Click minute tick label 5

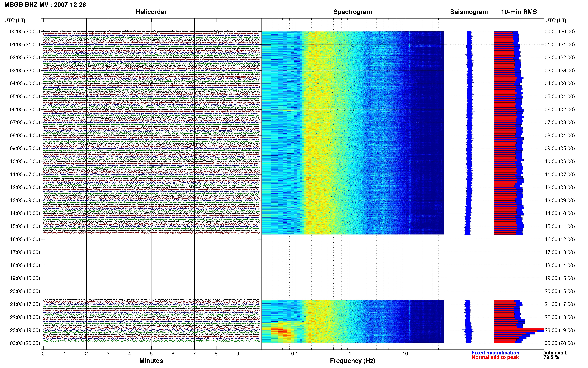[x=151, y=354]
